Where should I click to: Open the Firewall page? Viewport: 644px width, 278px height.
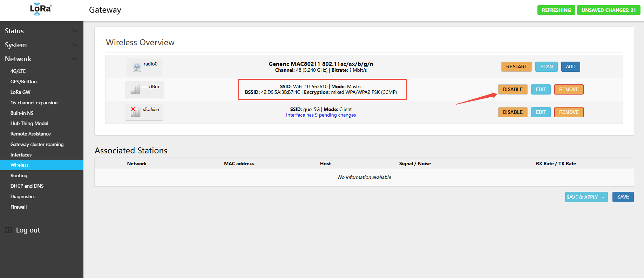pyautogui.click(x=19, y=207)
